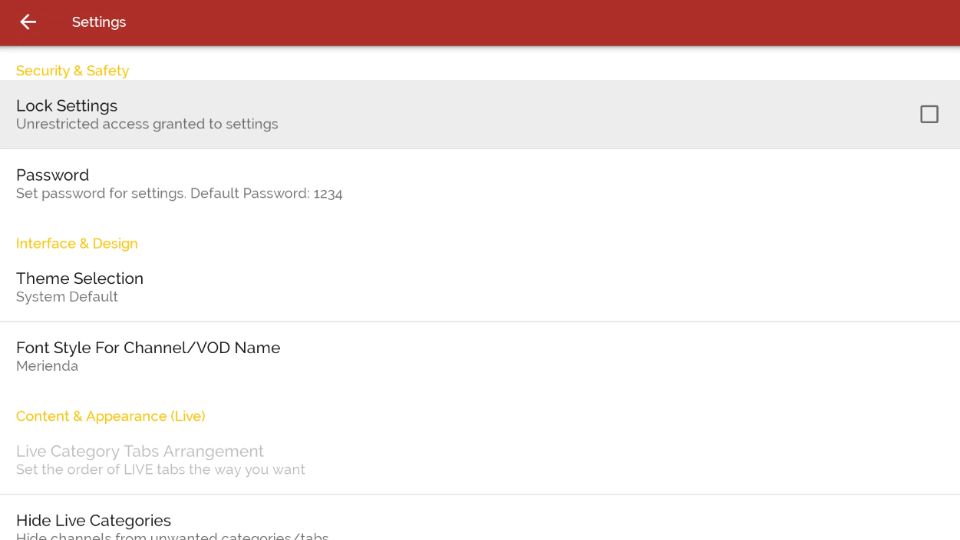This screenshot has width=960, height=540.
Task: Click 'Unrestricted access granted to settings' text
Action: tap(147, 124)
